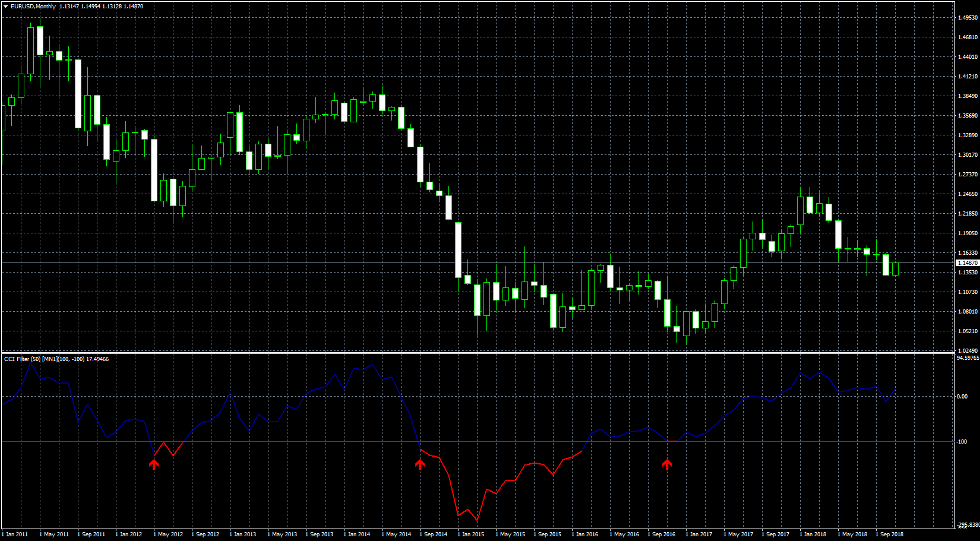
Task: Click the 1 Sep 2017 date label
Action: pyautogui.click(x=775, y=534)
